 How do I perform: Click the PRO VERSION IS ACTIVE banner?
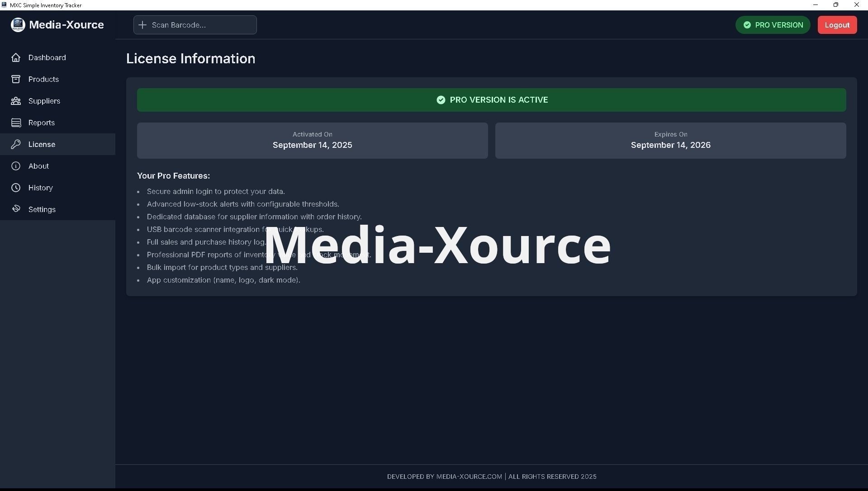click(x=491, y=100)
